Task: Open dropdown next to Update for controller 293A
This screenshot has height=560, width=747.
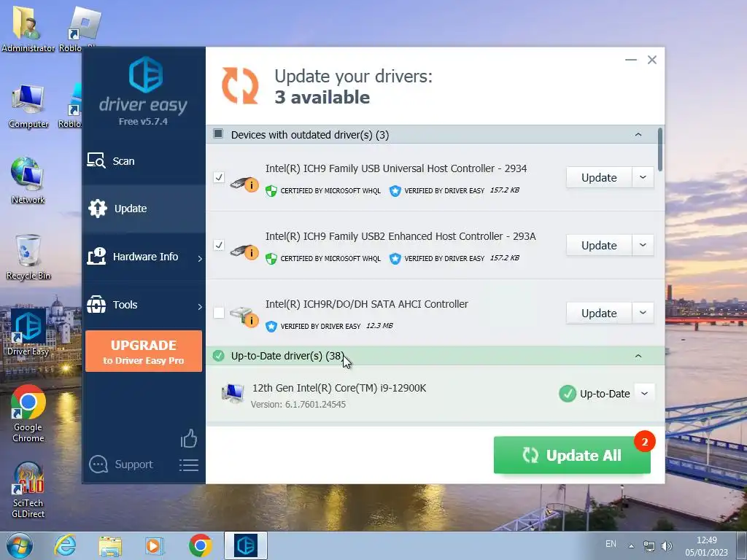Action: pos(643,245)
